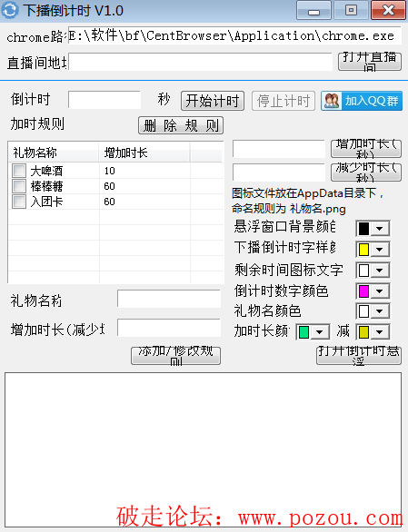The image size is (408, 532).
Task: Click the 减 yellow color swatch
Action: point(363,332)
